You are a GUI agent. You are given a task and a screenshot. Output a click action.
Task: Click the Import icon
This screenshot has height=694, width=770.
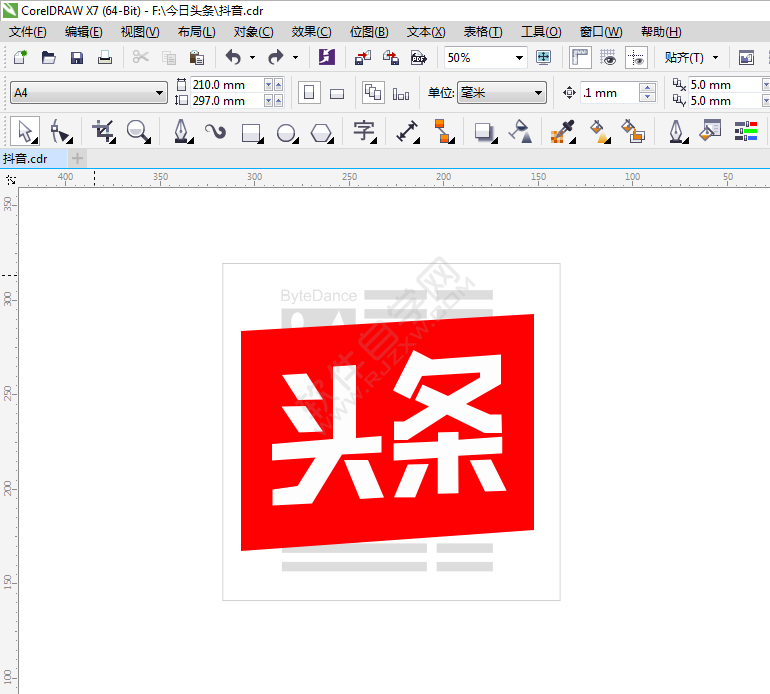pyautogui.click(x=363, y=58)
